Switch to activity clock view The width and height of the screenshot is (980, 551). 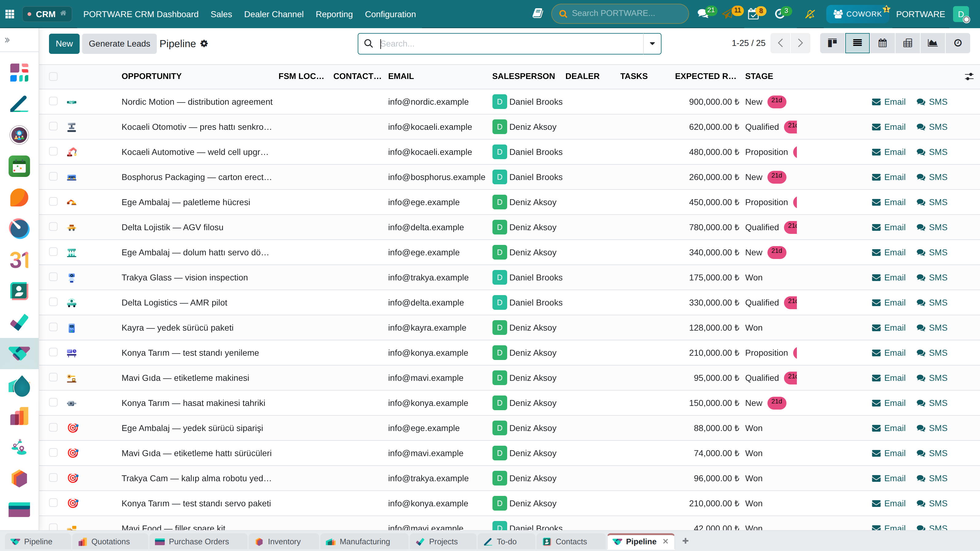pyautogui.click(x=958, y=43)
